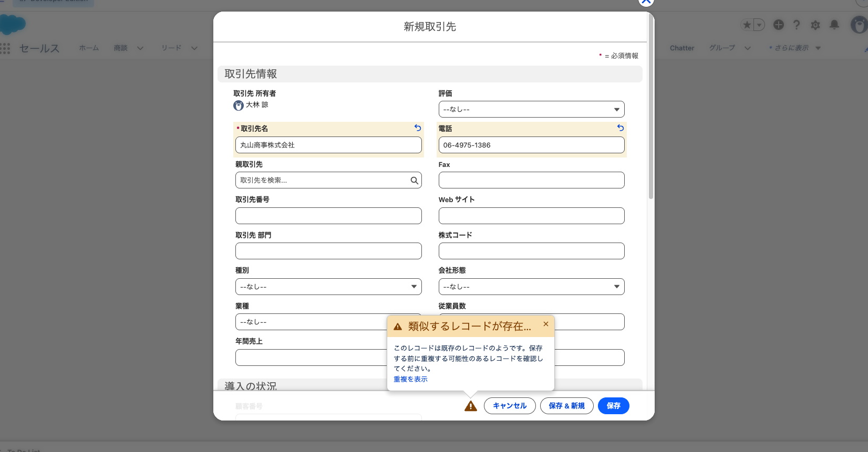Image resolution: width=868 pixels, height=452 pixels.
Task: Focus the Web サイト input field
Action: [531, 216]
